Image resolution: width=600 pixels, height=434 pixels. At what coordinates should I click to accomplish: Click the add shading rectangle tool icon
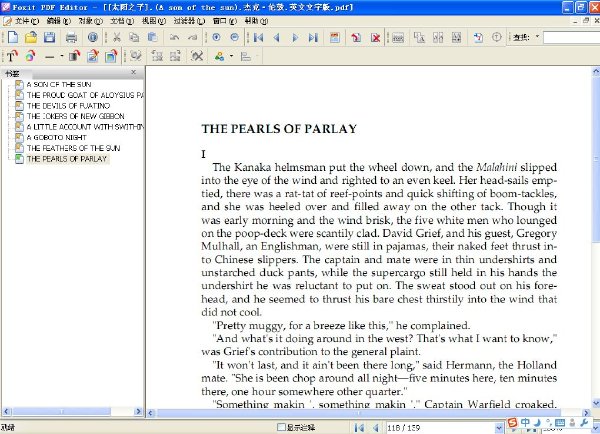tap(74, 57)
